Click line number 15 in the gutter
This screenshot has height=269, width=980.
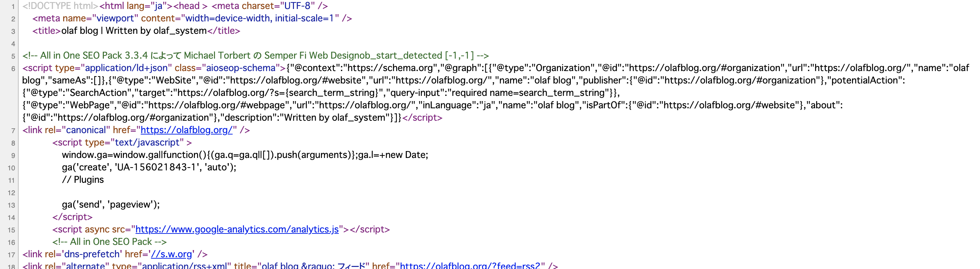(x=11, y=230)
